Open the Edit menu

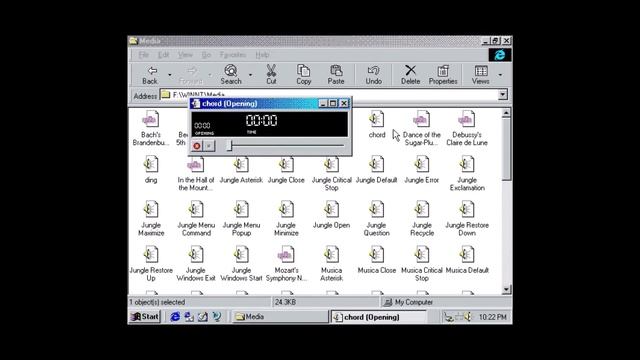click(x=163, y=55)
